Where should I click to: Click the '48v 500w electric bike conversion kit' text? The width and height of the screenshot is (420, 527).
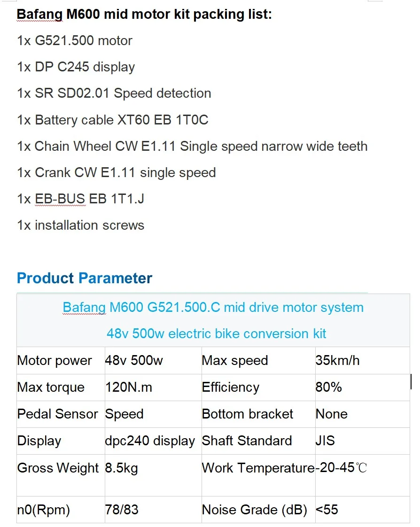point(216,334)
